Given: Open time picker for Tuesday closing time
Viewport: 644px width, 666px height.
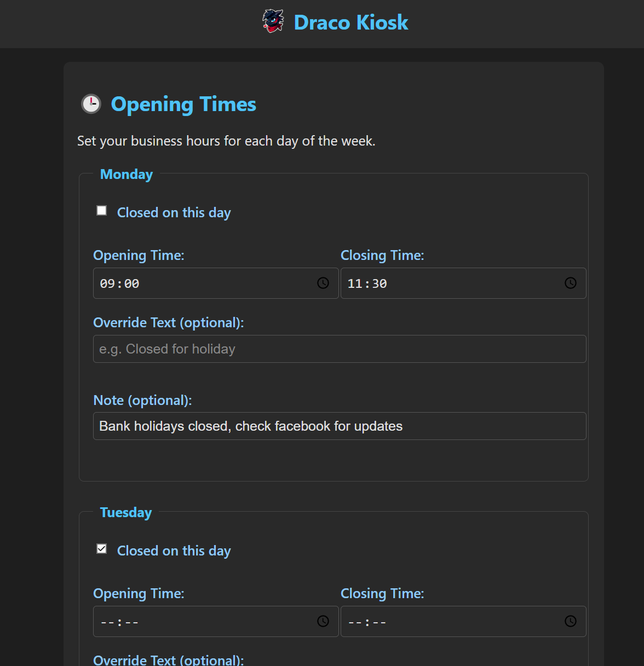Looking at the screenshot, I should 571,621.
